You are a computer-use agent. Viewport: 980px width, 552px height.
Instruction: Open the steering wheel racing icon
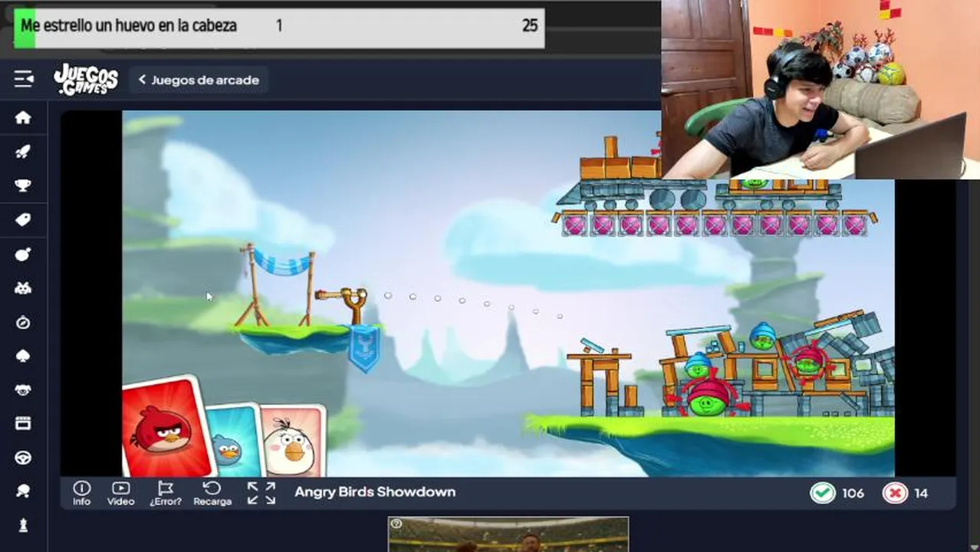click(23, 458)
